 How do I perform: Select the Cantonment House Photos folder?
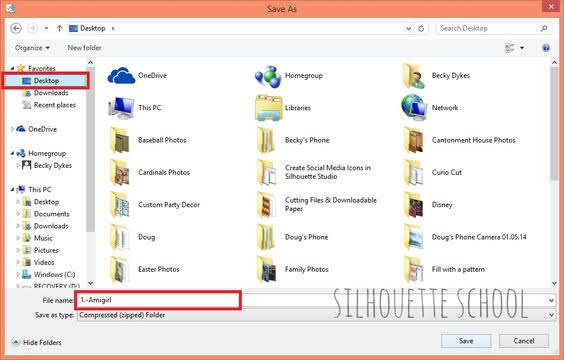click(x=460, y=140)
